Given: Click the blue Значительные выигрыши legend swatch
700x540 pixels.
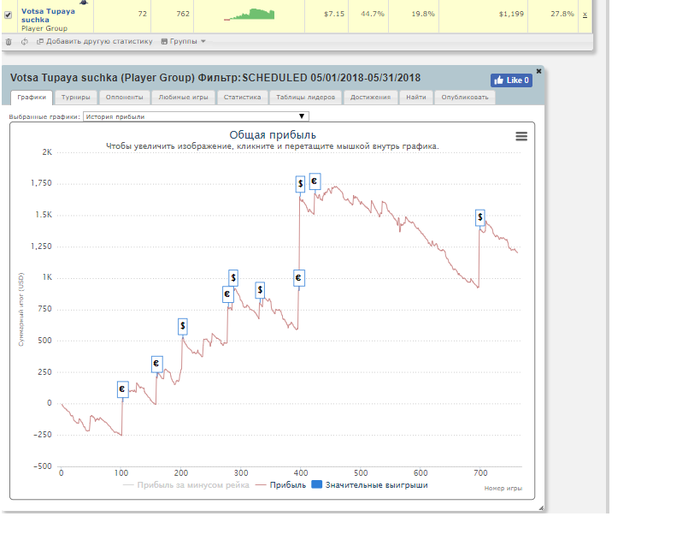Looking at the screenshot, I should click(317, 485).
